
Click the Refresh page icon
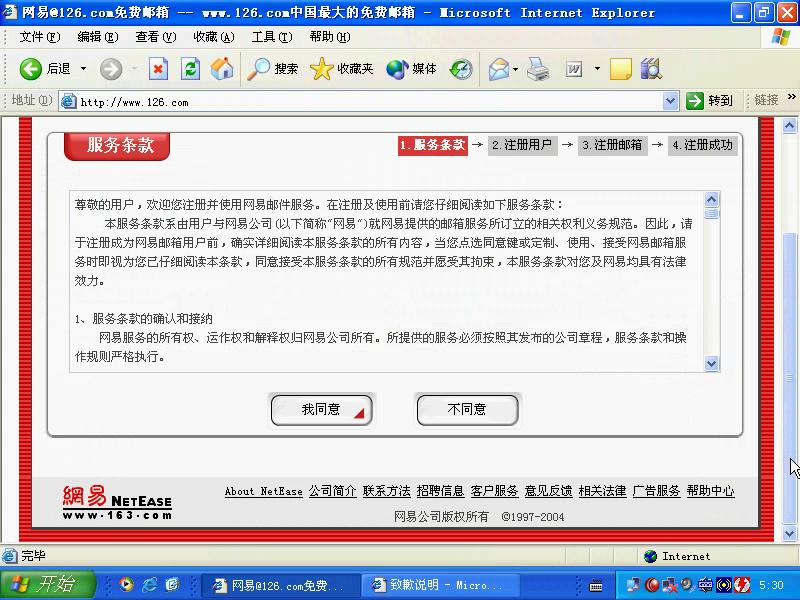(190, 69)
